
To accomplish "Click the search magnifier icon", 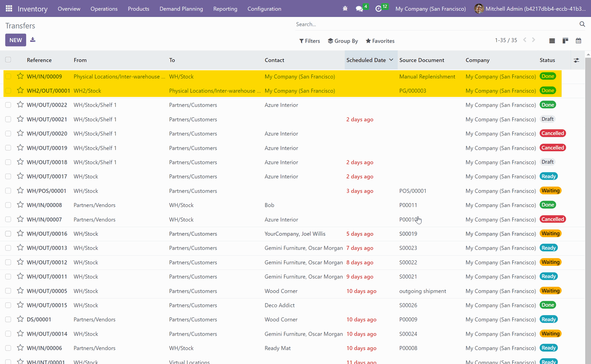I will pyautogui.click(x=582, y=24).
